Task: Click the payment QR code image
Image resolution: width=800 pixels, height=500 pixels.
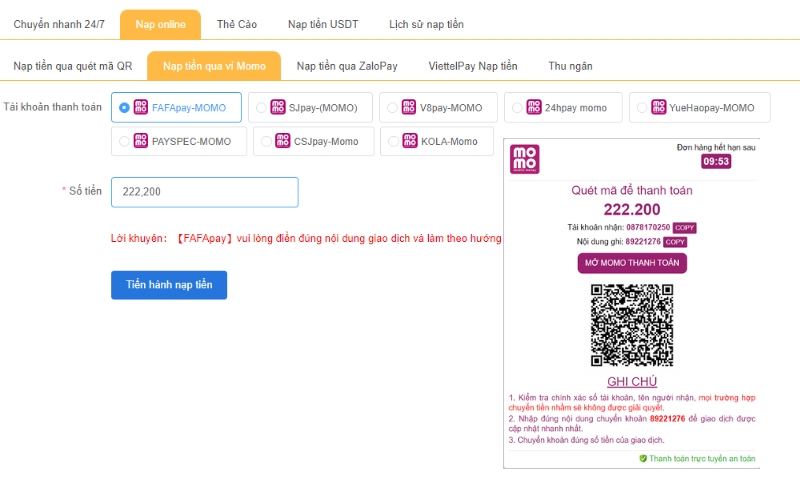Action: [x=631, y=325]
